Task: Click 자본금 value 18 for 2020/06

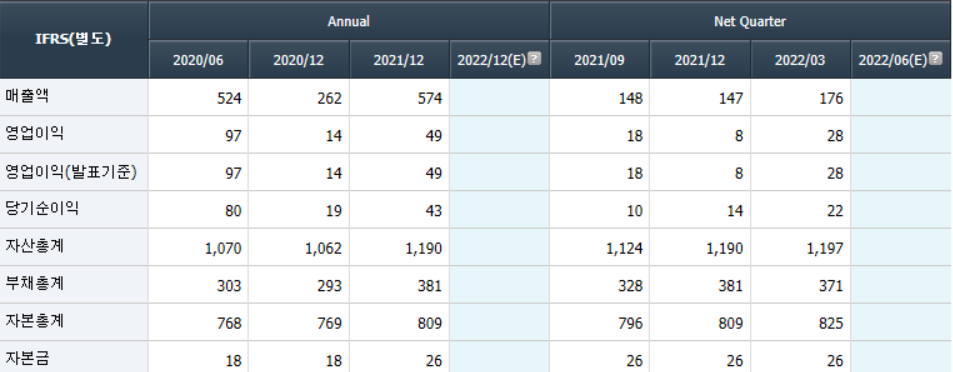Action: click(x=233, y=360)
